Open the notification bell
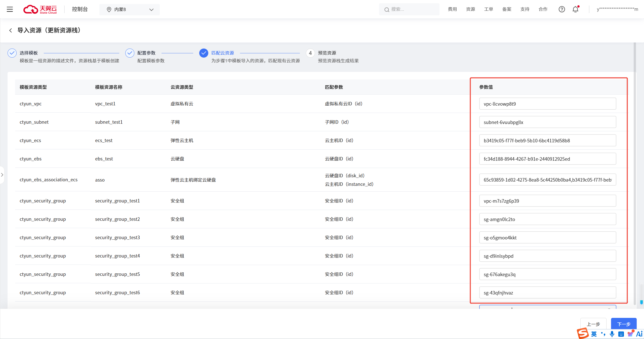 click(x=575, y=9)
